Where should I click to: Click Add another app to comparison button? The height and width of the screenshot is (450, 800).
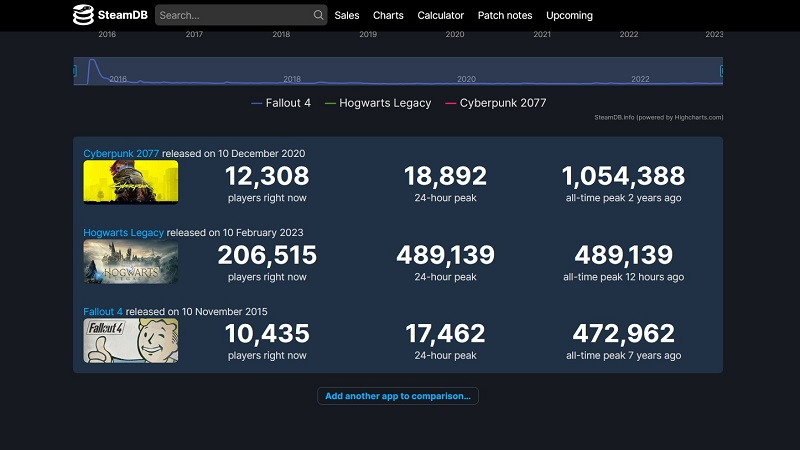click(398, 396)
